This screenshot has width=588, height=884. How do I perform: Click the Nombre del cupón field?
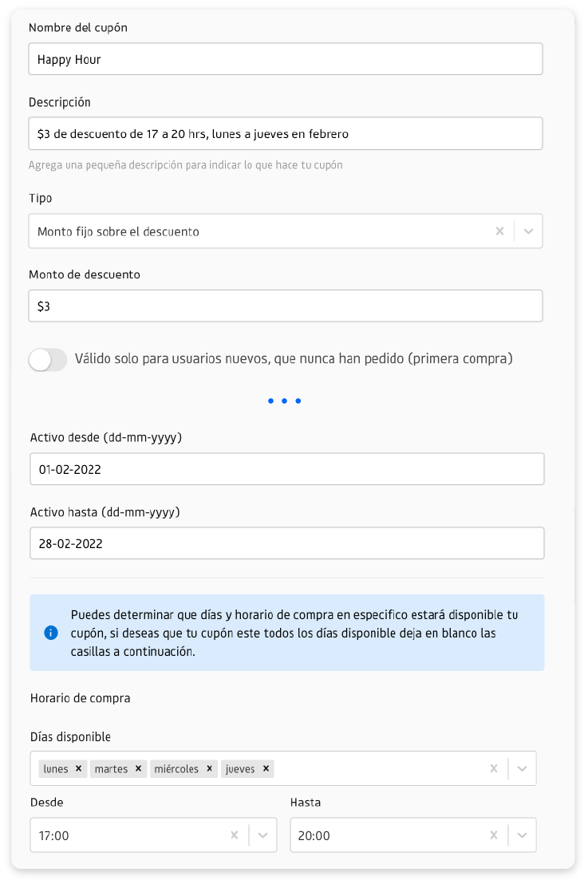286,59
